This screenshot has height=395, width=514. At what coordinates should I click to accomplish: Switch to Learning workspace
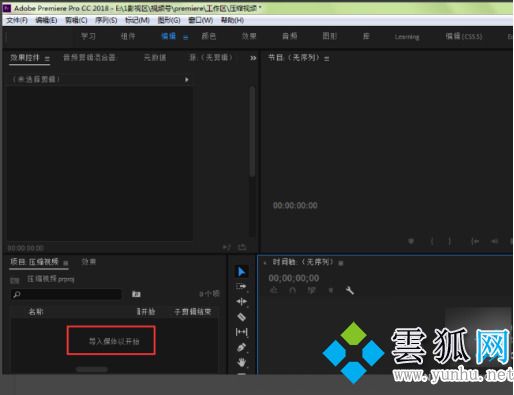point(407,37)
